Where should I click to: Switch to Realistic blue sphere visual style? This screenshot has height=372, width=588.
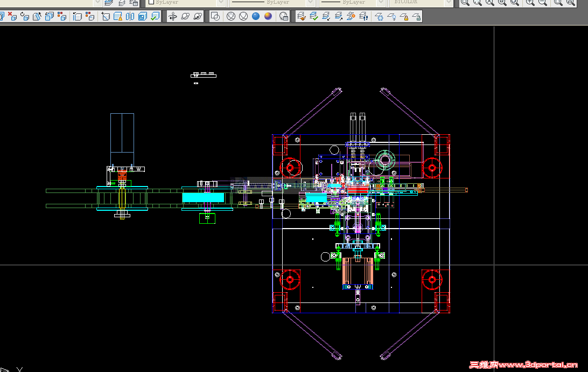coord(256,17)
